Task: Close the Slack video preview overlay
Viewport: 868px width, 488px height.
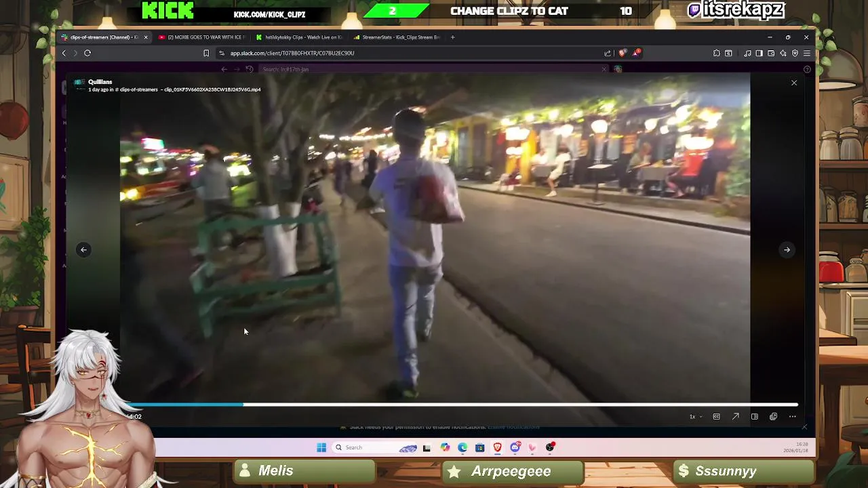Action: (794, 83)
